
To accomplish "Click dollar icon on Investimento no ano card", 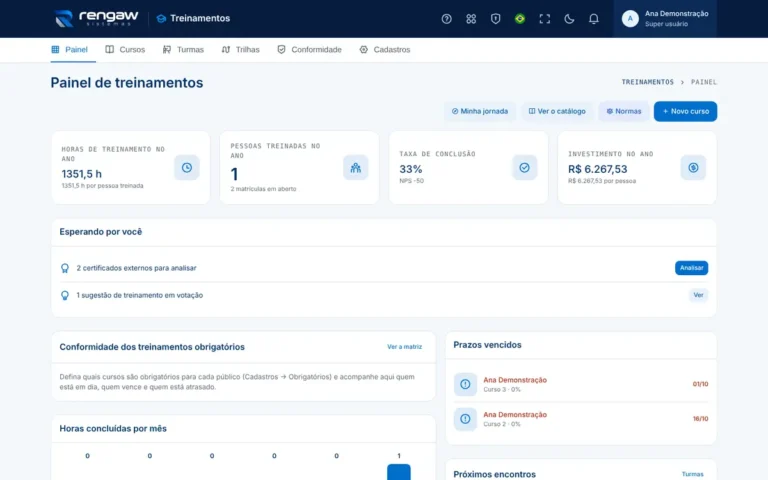I will pyautogui.click(x=693, y=168).
